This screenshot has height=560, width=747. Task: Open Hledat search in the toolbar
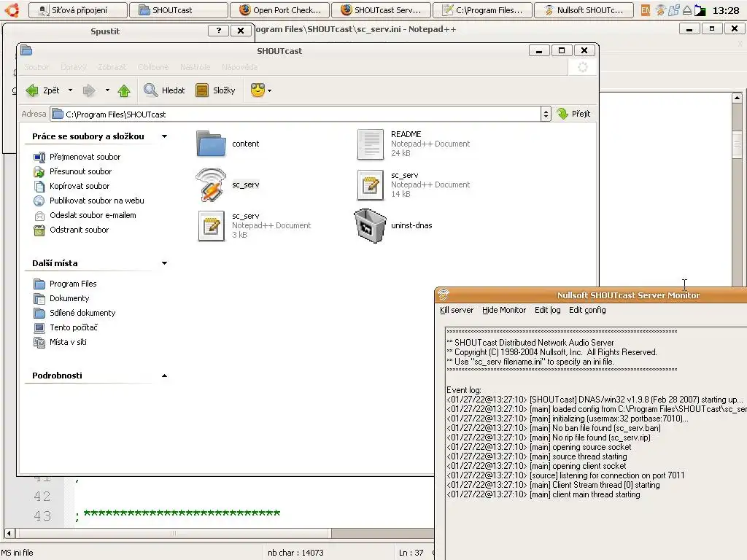164,90
